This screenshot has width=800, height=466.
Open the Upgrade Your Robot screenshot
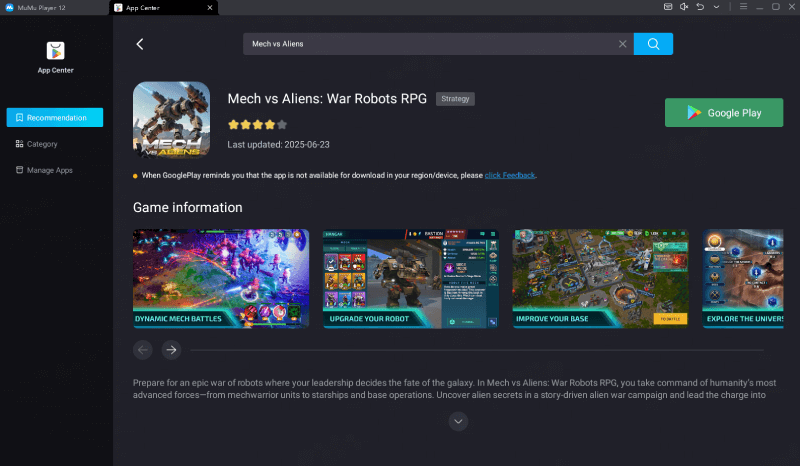411,279
